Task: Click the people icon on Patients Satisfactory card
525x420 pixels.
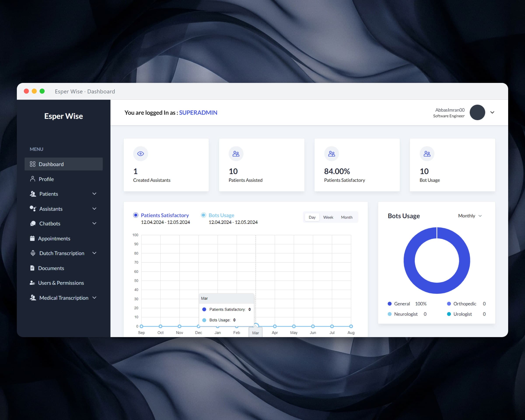Action: [331, 154]
